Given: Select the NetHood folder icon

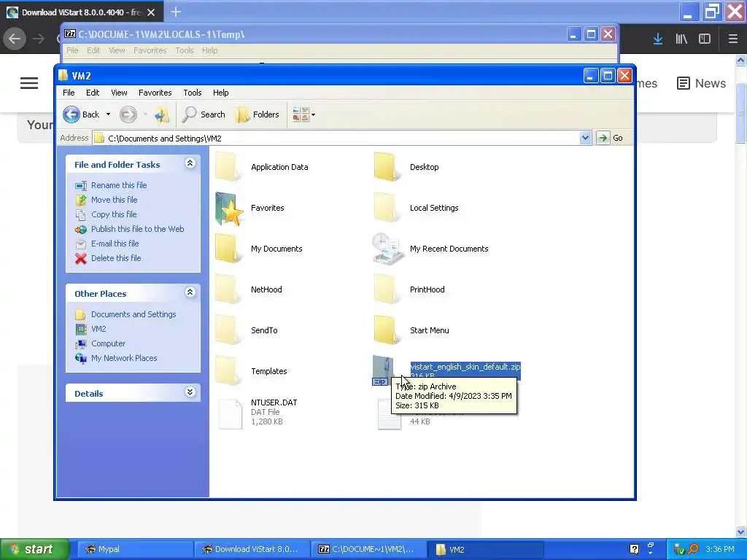Looking at the screenshot, I should pos(228,289).
